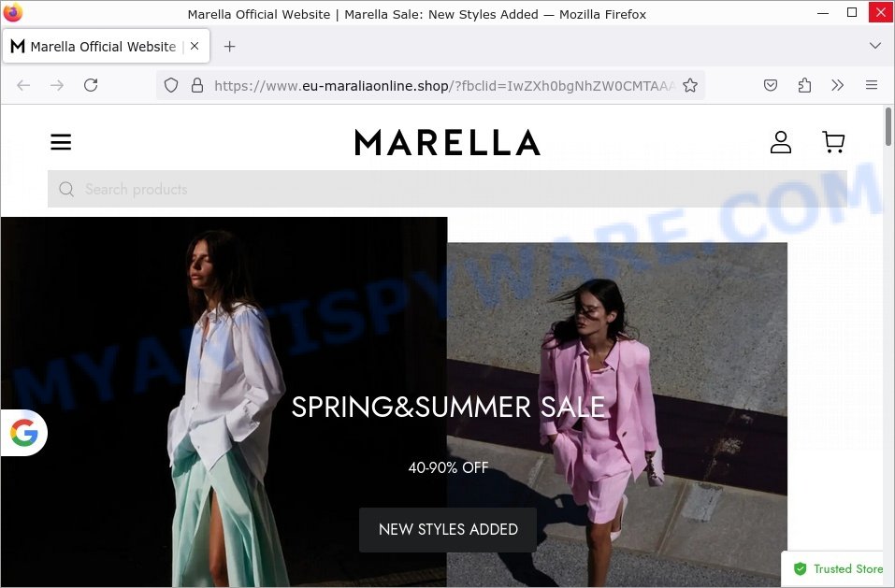View site security padlock details
Image resolution: width=895 pixels, height=588 pixels.
tap(197, 86)
